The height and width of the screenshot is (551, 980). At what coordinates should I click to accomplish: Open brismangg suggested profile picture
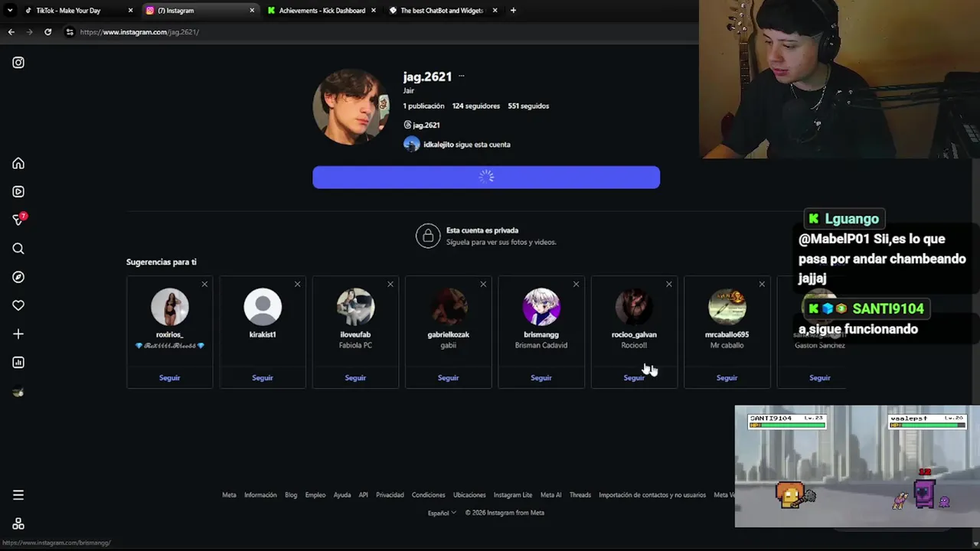pos(541,307)
